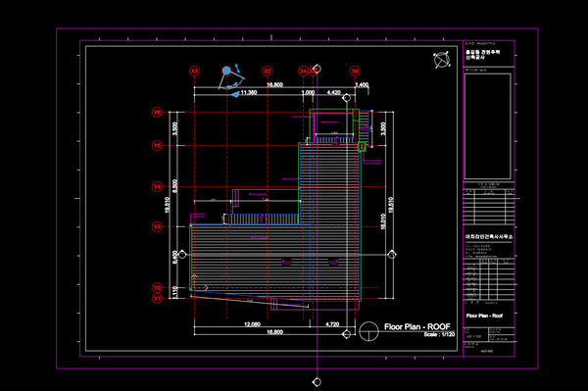Select the Y2 grid bubble
588x391 pixels.
[x=157, y=288]
